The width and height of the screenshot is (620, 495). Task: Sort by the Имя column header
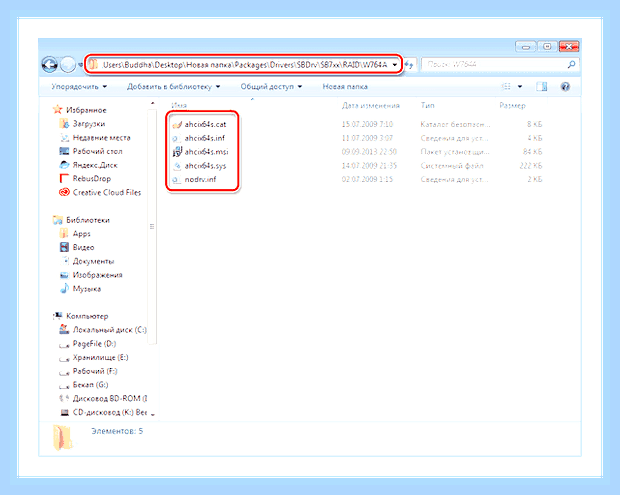[179, 106]
